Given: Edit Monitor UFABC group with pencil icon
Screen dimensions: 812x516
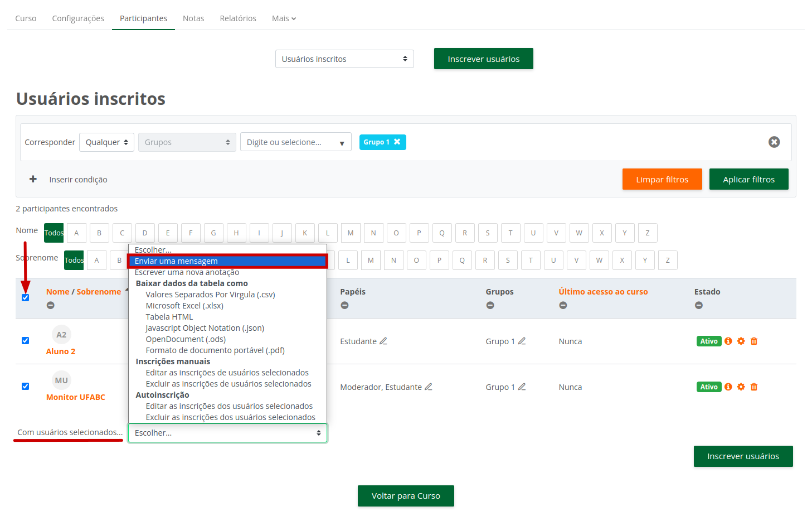Looking at the screenshot, I should point(522,387).
